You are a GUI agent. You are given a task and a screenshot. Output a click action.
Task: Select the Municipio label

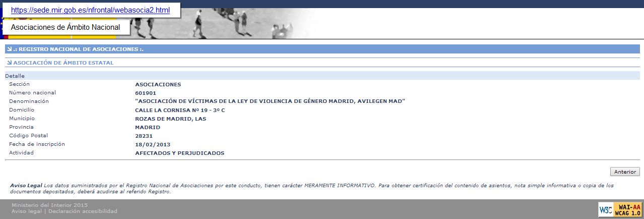point(22,118)
